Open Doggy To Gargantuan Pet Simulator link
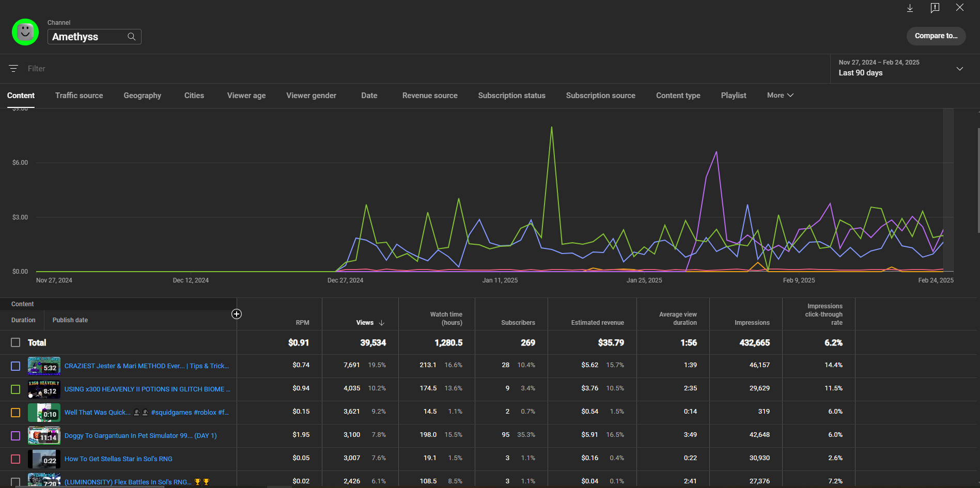Image resolution: width=980 pixels, height=488 pixels. tap(141, 435)
